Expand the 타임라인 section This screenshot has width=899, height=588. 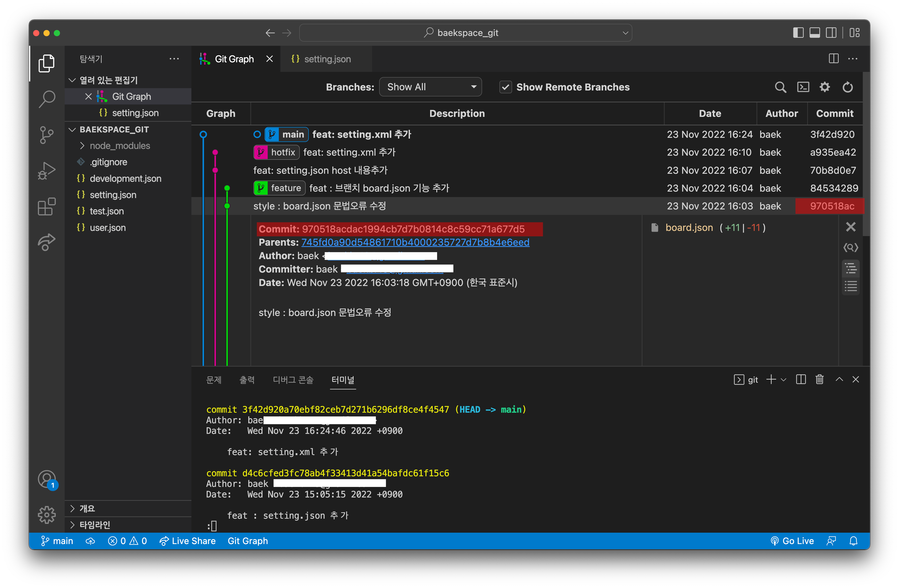(94, 525)
